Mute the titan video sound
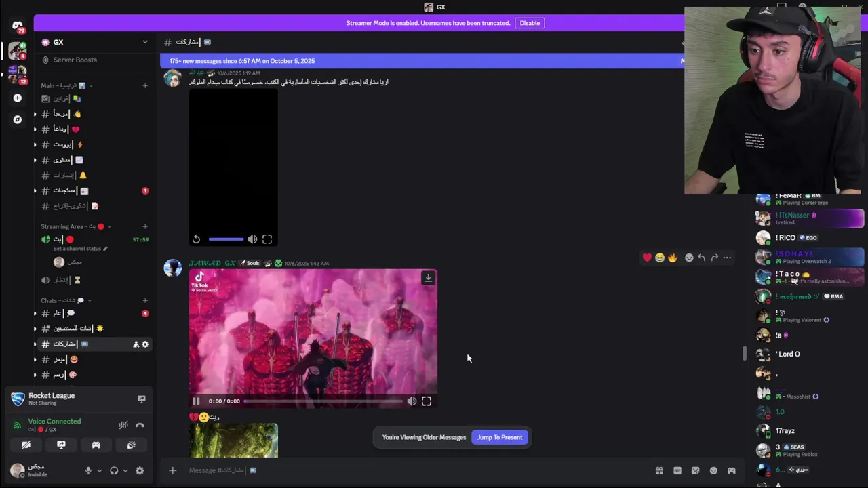This screenshot has height=488, width=868. coord(412,401)
